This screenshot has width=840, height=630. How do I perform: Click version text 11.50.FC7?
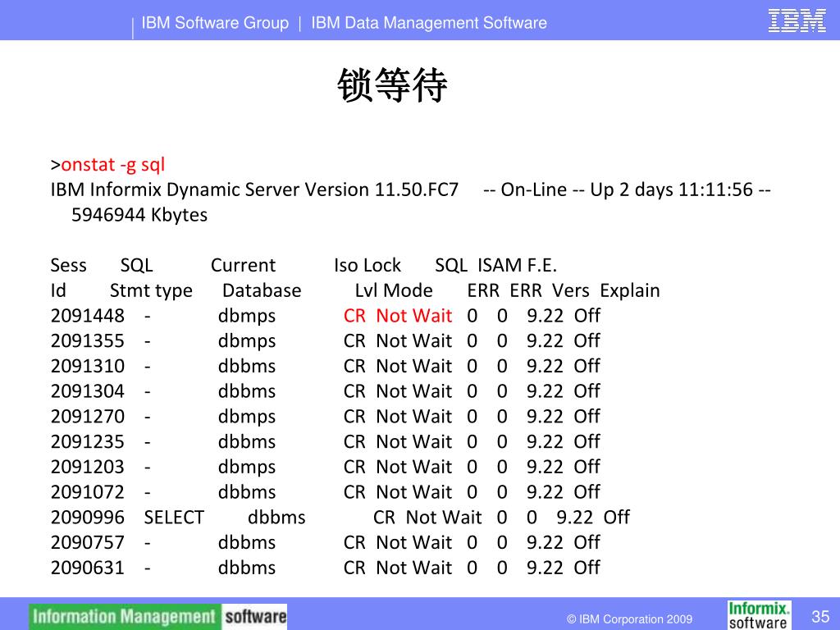(x=416, y=189)
